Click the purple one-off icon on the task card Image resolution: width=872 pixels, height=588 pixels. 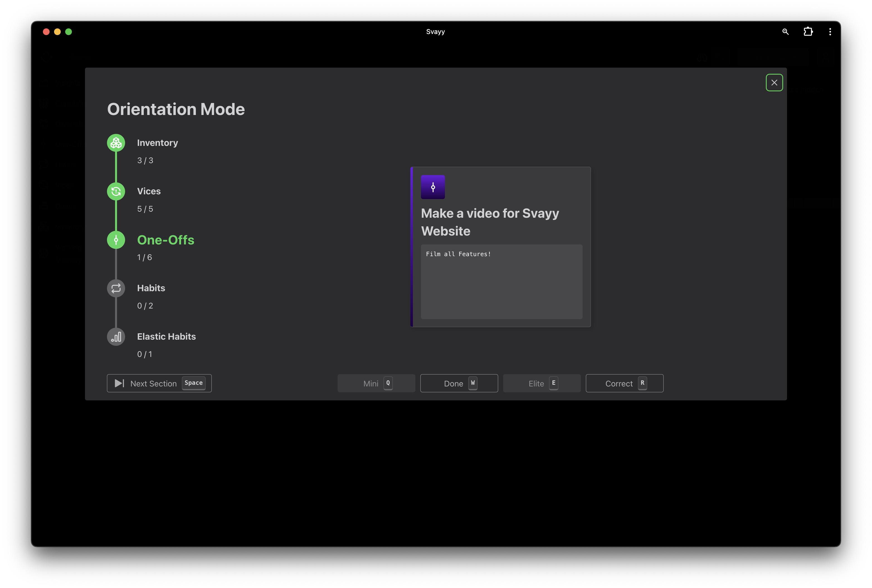pos(433,187)
